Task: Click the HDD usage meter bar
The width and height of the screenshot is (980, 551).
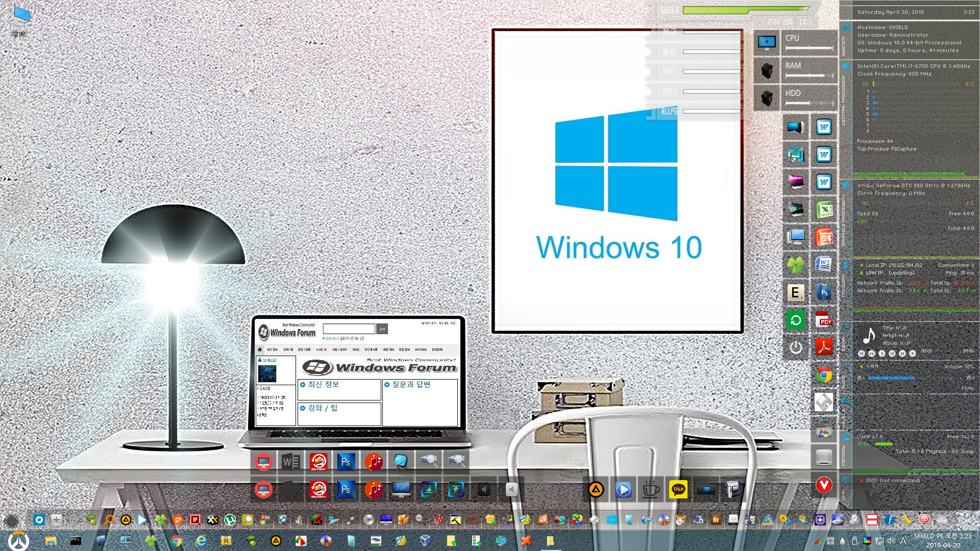Action: 809,104
